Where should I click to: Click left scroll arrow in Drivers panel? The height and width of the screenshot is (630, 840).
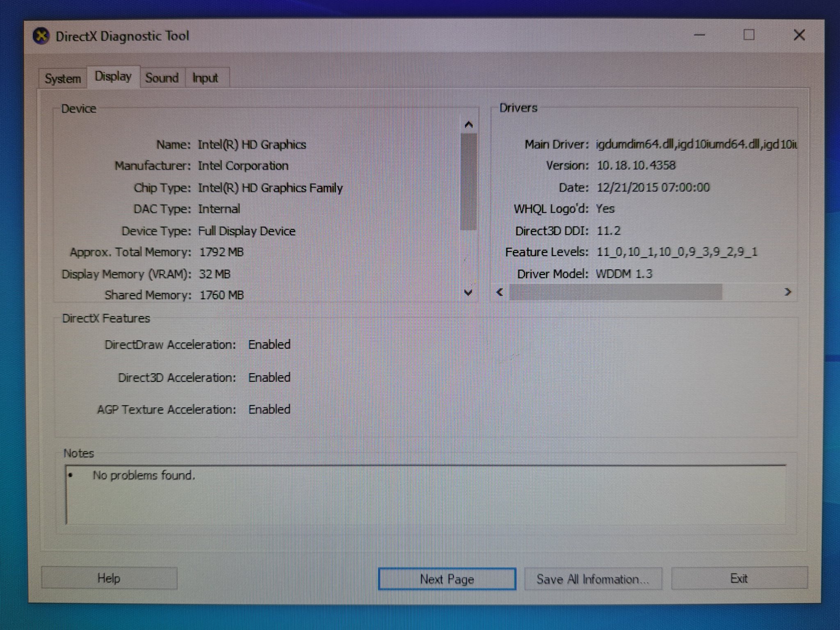pos(500,292)
